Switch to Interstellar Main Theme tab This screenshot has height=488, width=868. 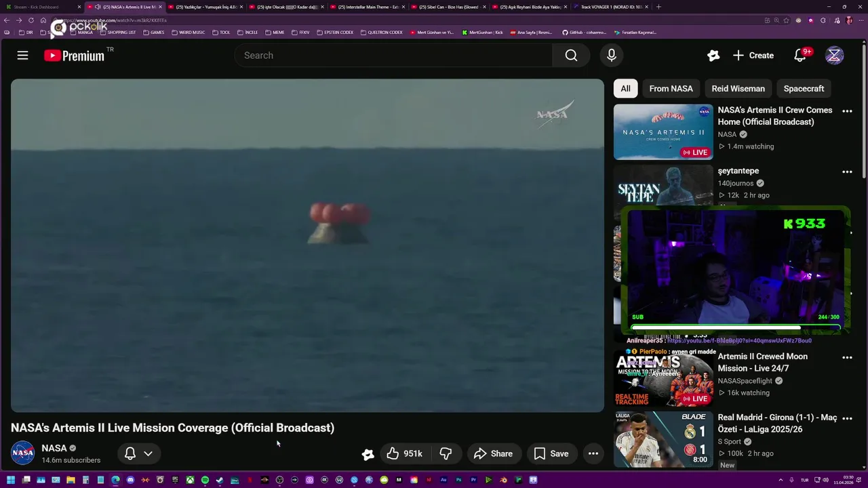[x=368, y=7]
